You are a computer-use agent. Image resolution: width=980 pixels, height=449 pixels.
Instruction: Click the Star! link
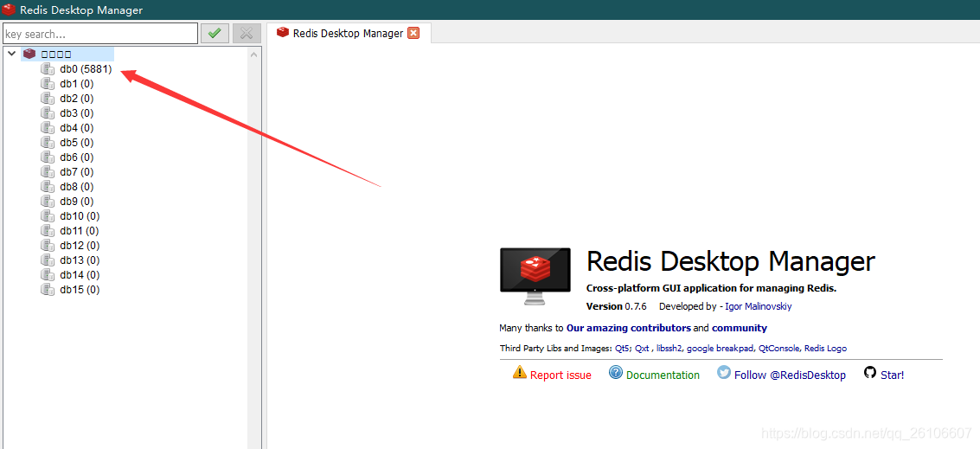pos(893,375)
